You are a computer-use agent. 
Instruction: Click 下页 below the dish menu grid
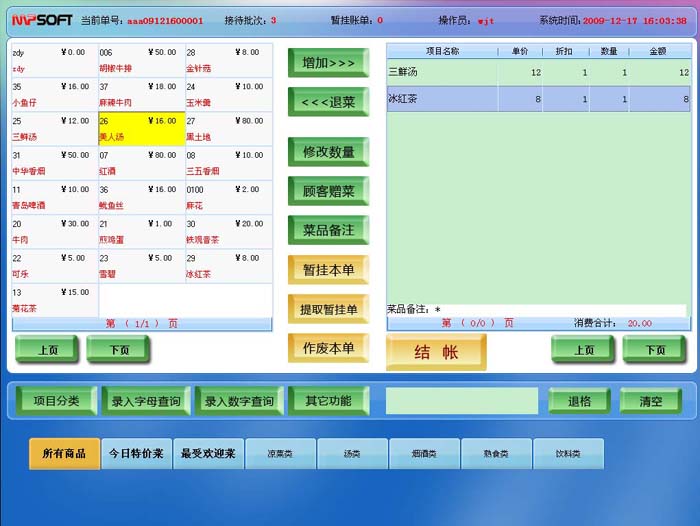[x=118, y=350]
